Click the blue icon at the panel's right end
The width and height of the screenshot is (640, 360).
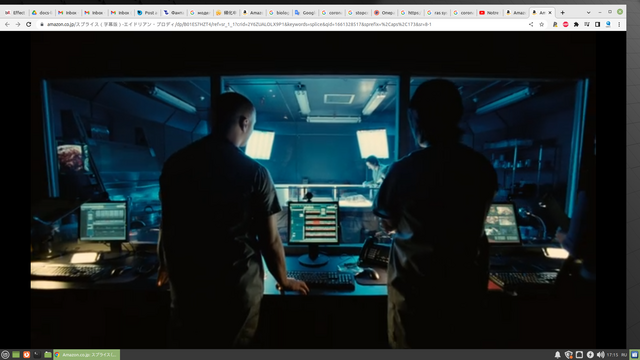click(635, 355)
